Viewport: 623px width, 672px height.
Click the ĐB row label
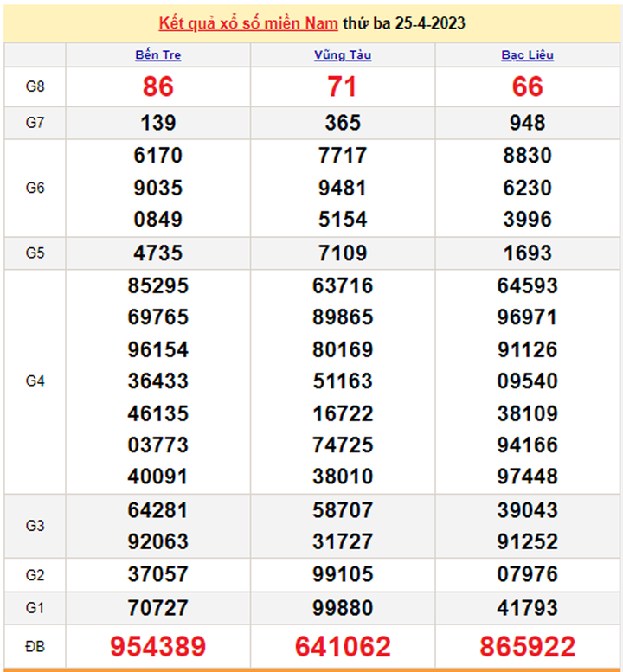click(x=35, y=646)
